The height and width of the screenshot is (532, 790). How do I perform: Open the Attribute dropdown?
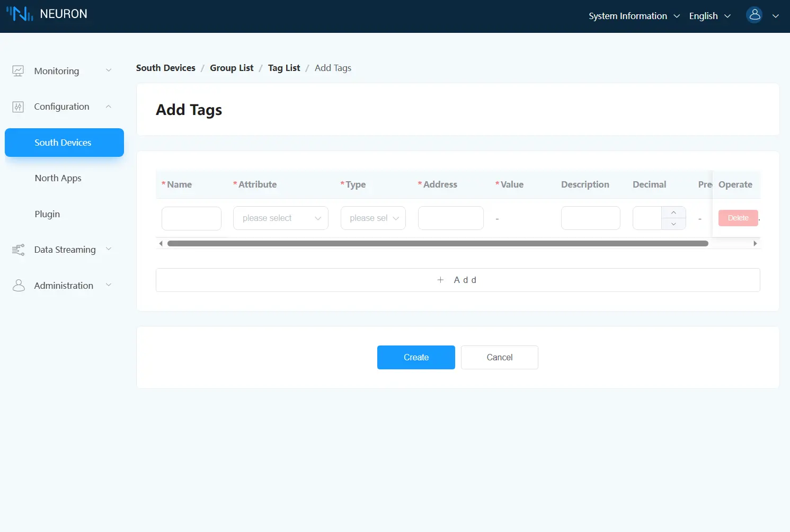(280, 218)
